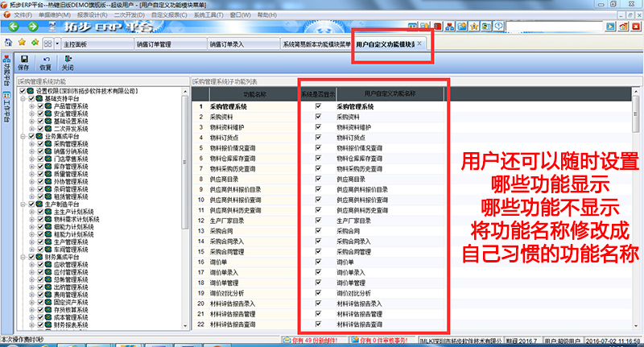Viewport: 644px width, 347px height.
Task: Click the 保存 (Save) toolbar icon
Action: pos(23,63)
